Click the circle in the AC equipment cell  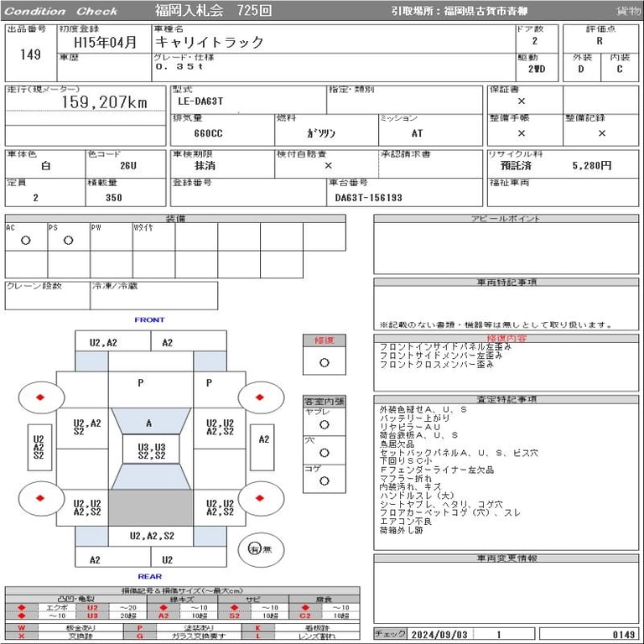point(25,241)
